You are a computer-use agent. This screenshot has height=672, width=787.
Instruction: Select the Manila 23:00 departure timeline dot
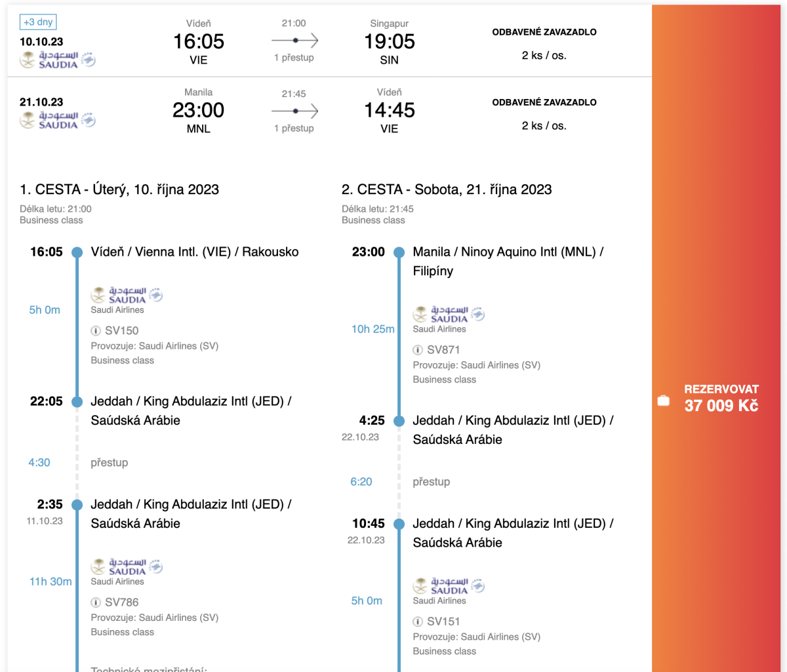click(x=399, y=252)
